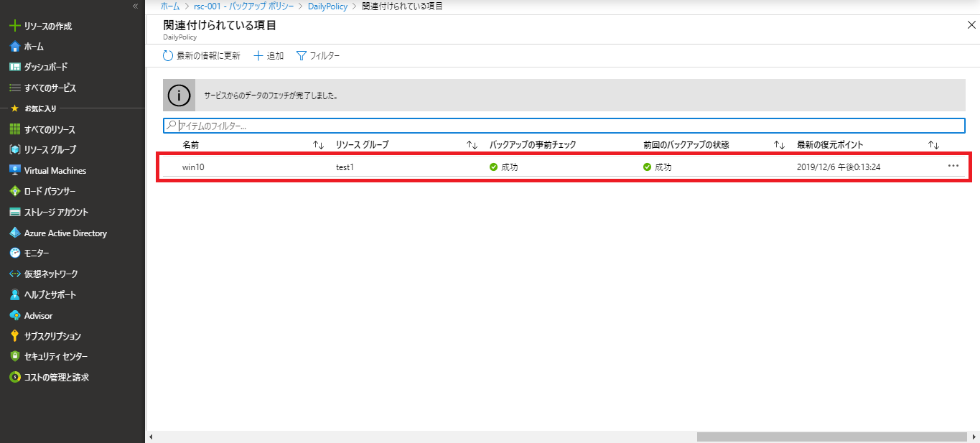Click the バックアップの事前チェック column header

click(533, 145)
